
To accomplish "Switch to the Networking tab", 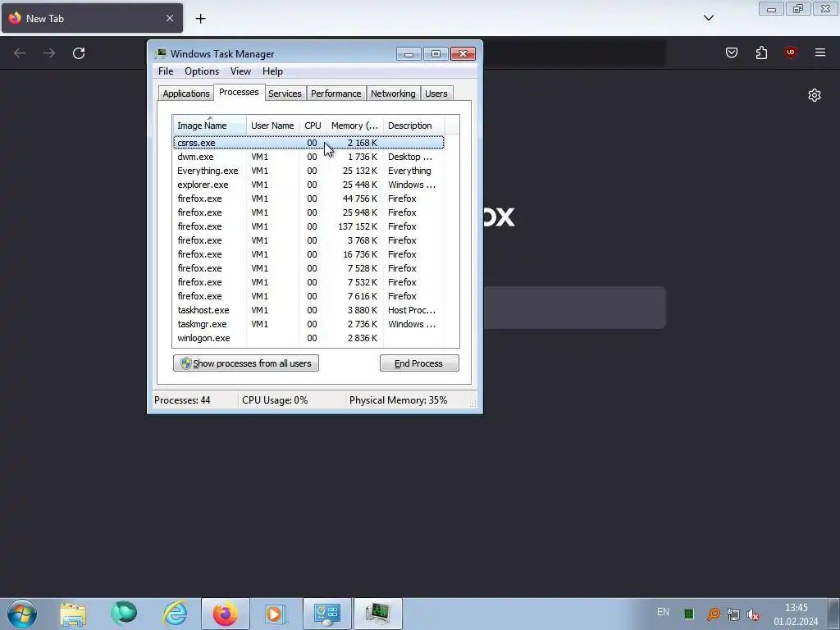I will click(x=393, y=94).
